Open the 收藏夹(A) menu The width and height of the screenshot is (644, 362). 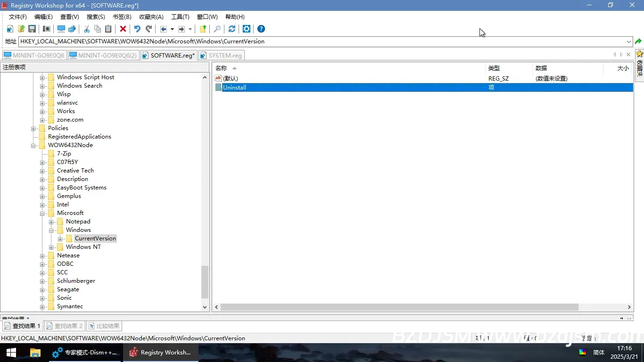[x=151, y=17]
